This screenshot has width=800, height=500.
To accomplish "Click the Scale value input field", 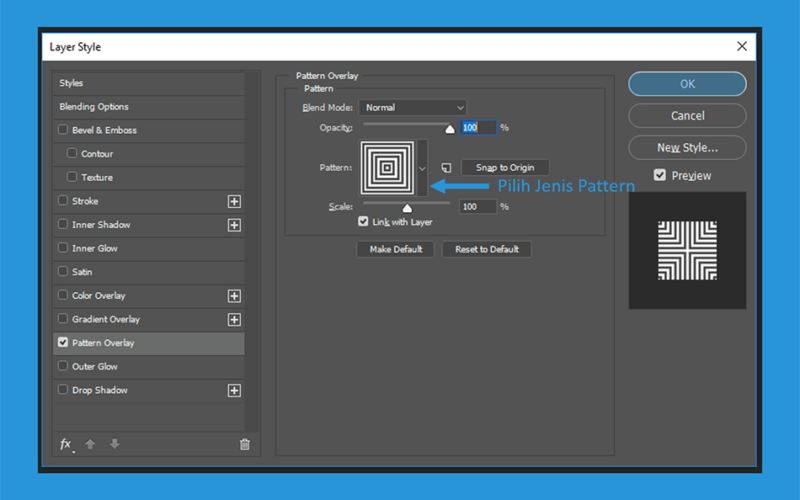I will point(478,207).
